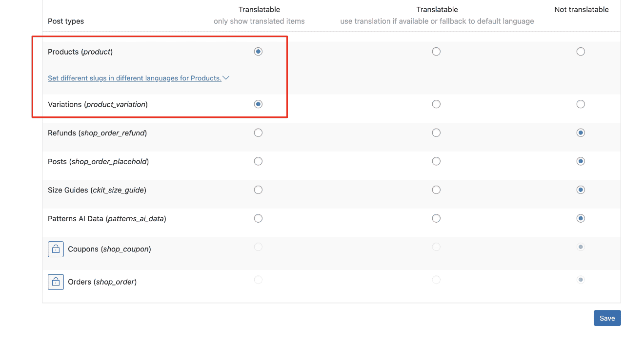Click the 'Post types' column header

(66, 21)
